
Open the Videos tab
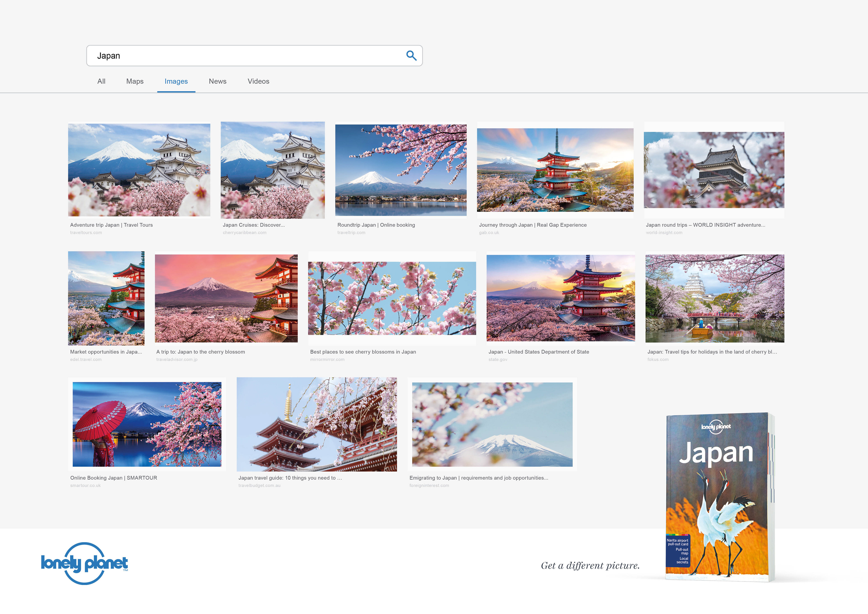(258, 81)
